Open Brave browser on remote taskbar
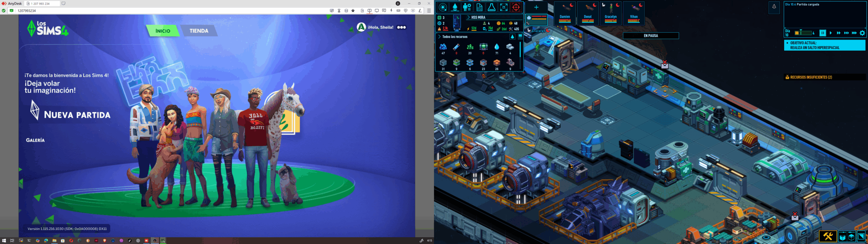 coord(104,241)
